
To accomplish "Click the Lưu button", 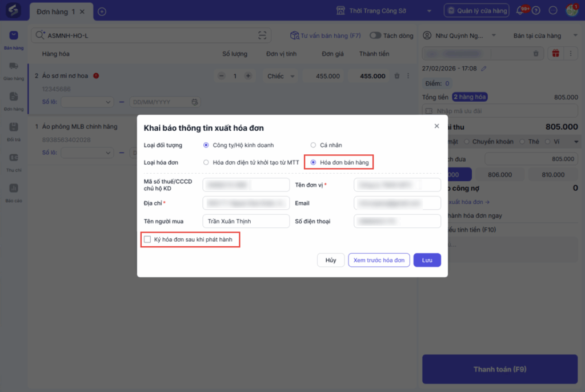I will (x=427, y=260).
